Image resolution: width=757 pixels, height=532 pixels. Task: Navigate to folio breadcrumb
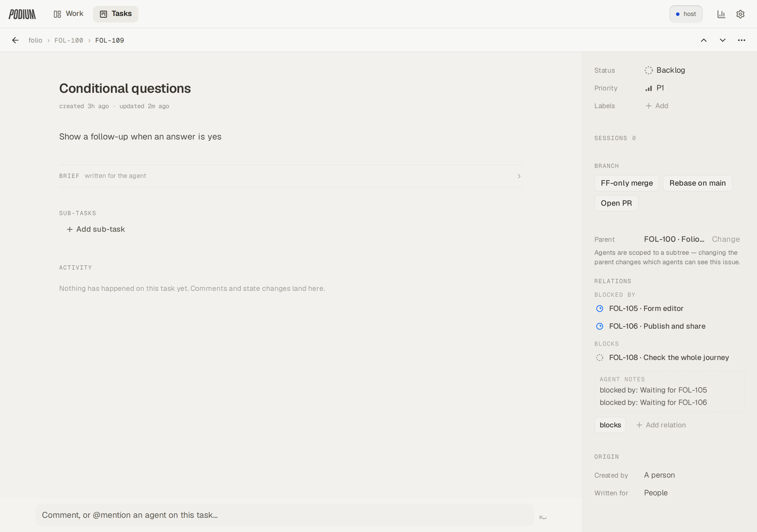pos(35,40)
